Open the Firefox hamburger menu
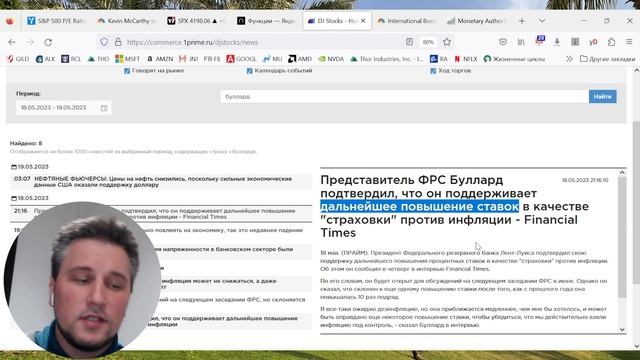This screenshot has width=640, height=360. pos(629,42)
